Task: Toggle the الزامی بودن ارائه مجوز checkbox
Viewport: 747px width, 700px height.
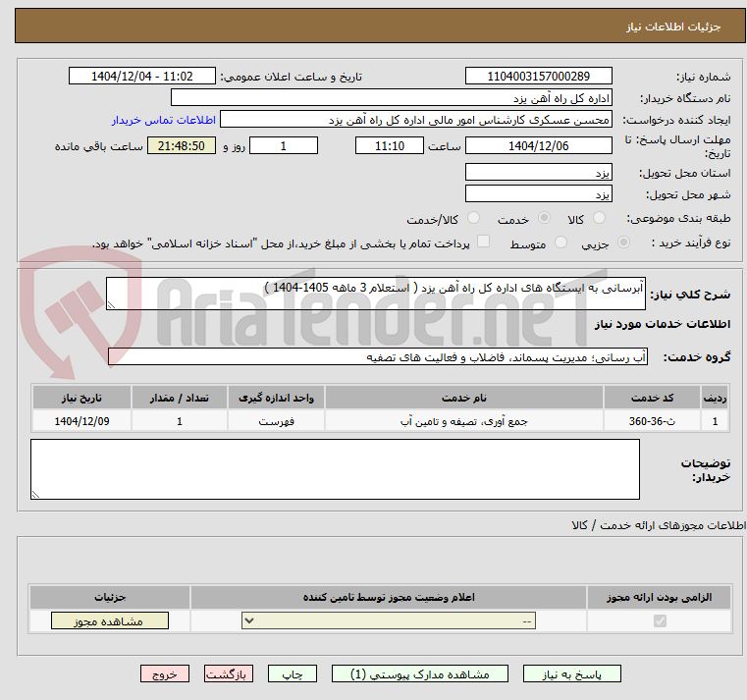Action: (x=660, y=620)
